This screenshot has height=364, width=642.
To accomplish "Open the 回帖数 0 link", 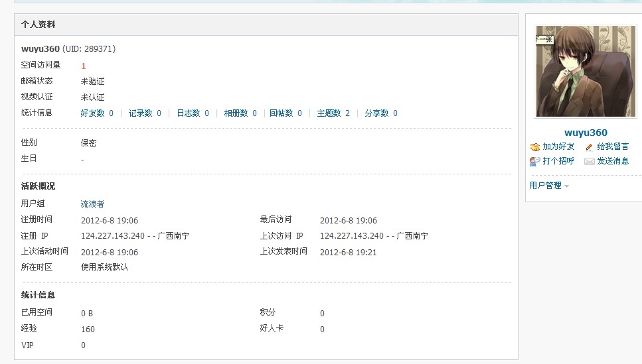I will (285, 113).
